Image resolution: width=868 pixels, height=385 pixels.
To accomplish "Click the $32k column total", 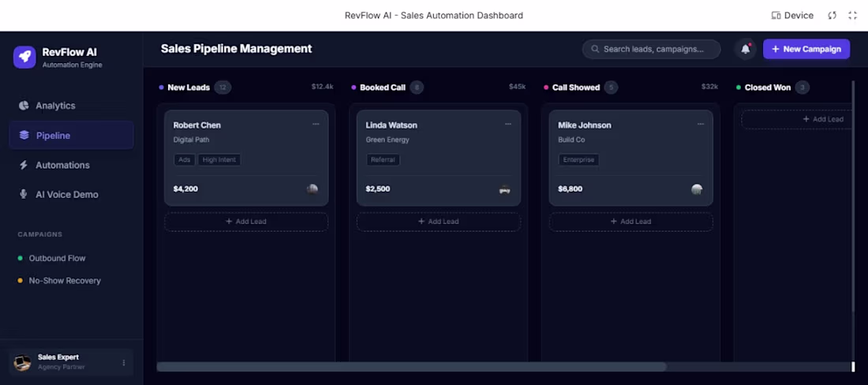I will [x=709, y=87].
